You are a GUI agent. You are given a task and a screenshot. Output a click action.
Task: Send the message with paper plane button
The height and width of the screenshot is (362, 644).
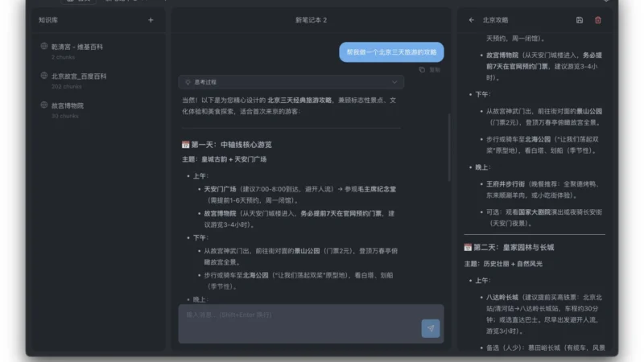[431, 328]
